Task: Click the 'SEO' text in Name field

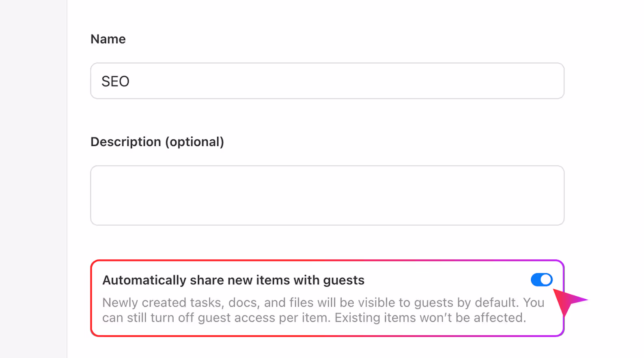Action: (x=115, y=82)
